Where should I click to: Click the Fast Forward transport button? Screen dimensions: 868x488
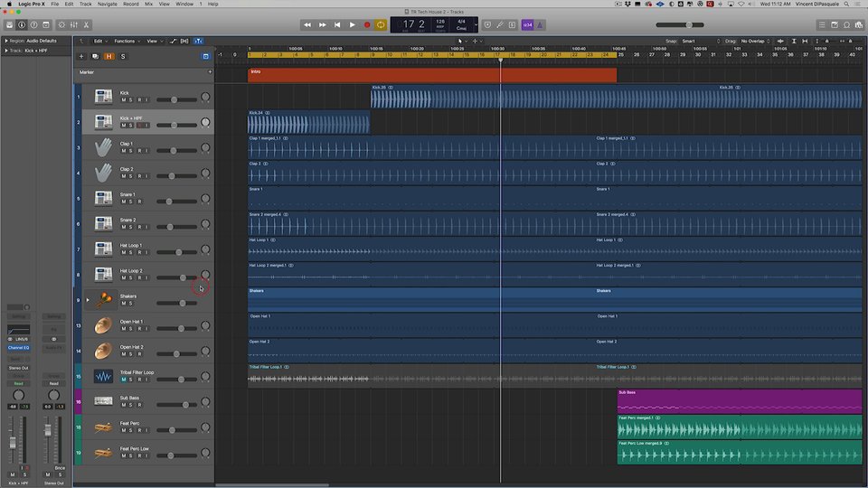pos(322,25)
